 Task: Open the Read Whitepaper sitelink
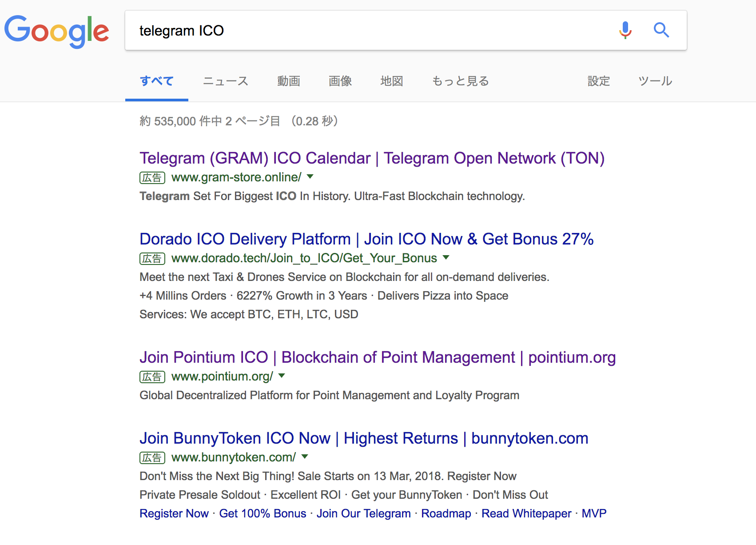(x=526, y=513)
